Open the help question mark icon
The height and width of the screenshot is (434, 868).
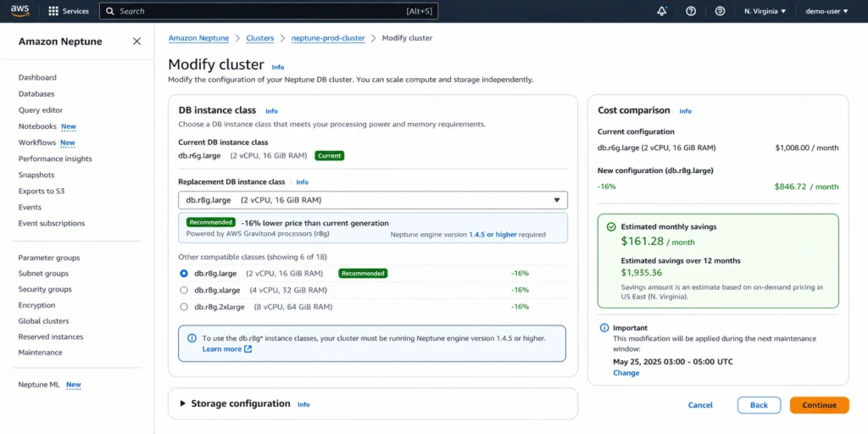tap(691, 11)
